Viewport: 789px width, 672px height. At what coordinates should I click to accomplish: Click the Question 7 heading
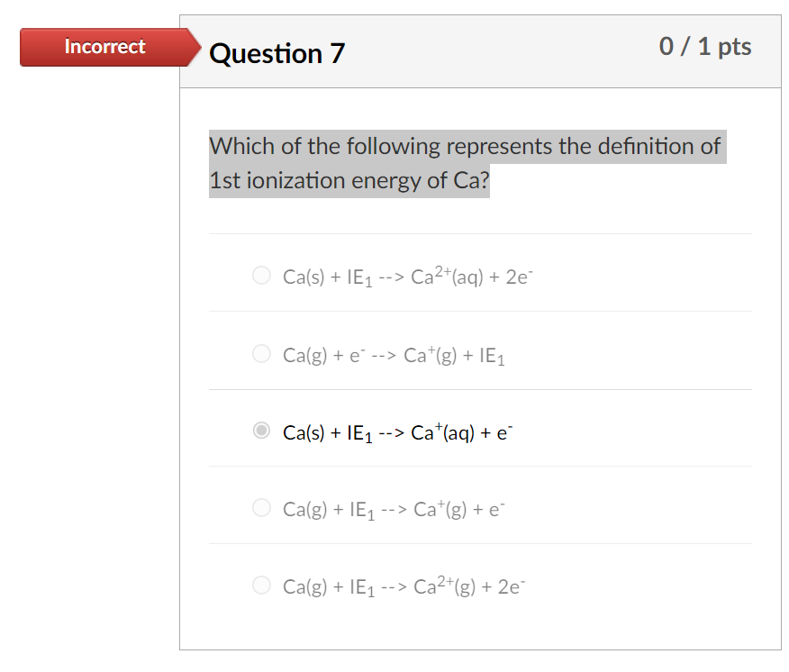pyautogui.click(x=276, y=54)
